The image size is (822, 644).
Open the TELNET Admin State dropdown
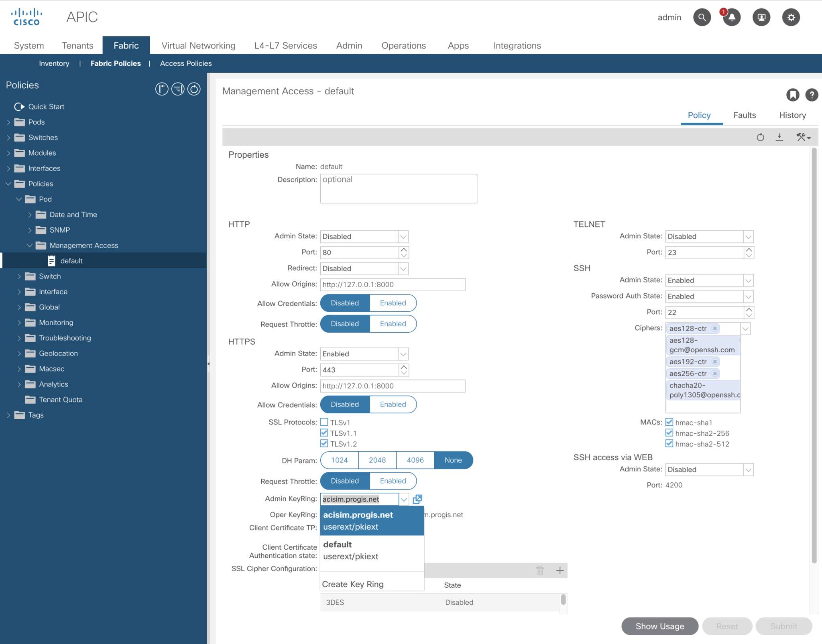click(x=749, y=237)
